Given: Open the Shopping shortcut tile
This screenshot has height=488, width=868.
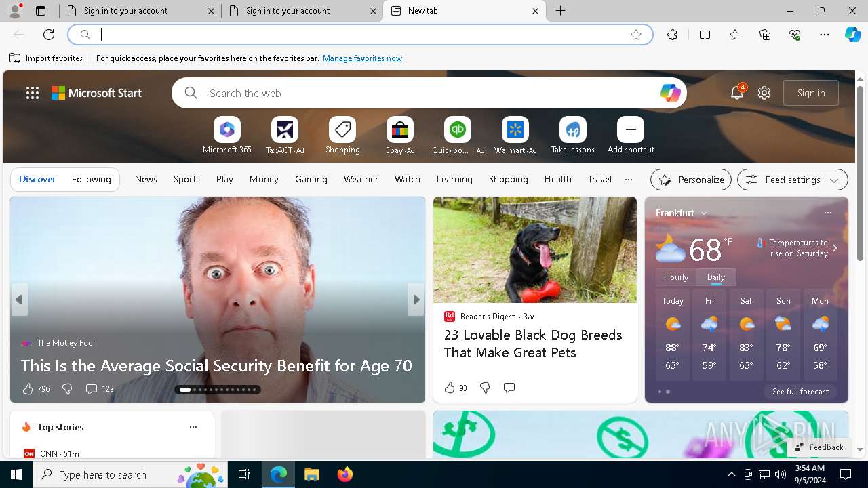Looking at the screenshot, I should (342, 136).
